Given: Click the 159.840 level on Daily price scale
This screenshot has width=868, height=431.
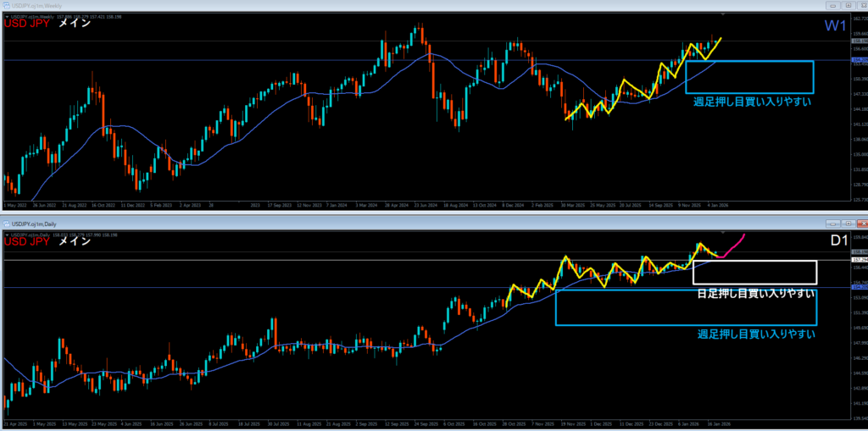Looking at the screenshot, I should tap(860, 238).
